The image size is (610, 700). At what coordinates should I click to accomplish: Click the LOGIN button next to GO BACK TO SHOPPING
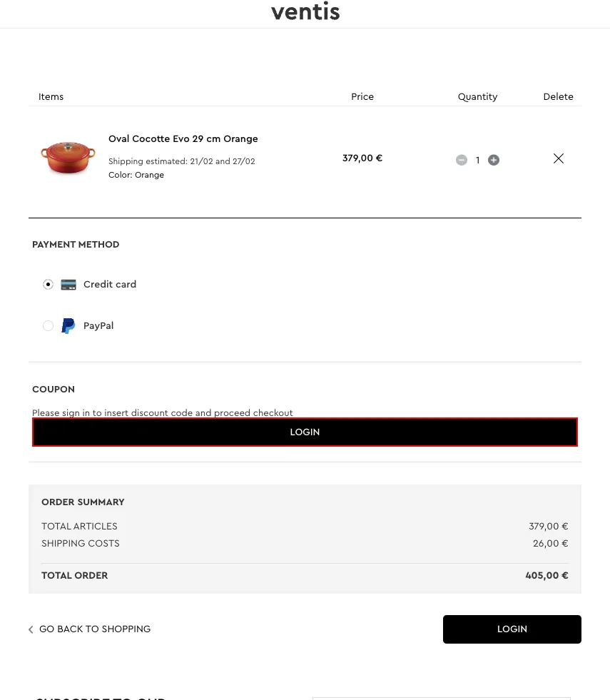coord(512,629)
